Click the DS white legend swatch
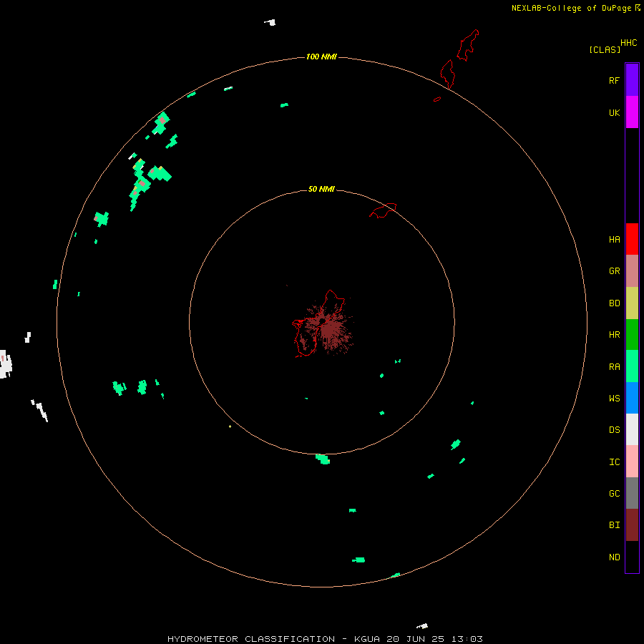 click(632, 429)
